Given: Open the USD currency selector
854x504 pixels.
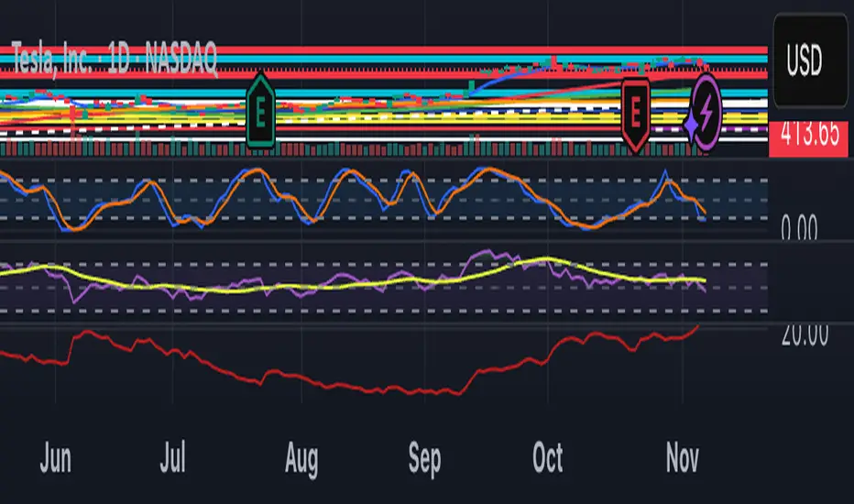Looking at the screenshot, I should click(810, 60).
